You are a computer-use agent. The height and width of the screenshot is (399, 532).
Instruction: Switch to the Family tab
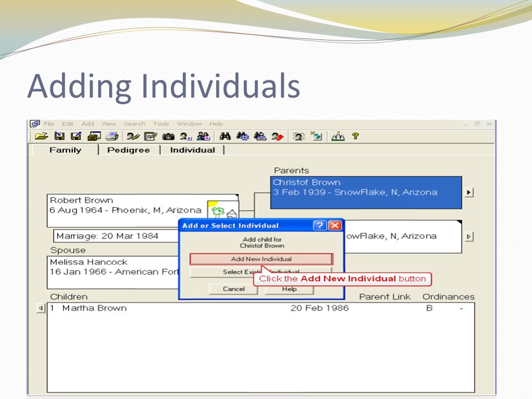tap(65, 150)
